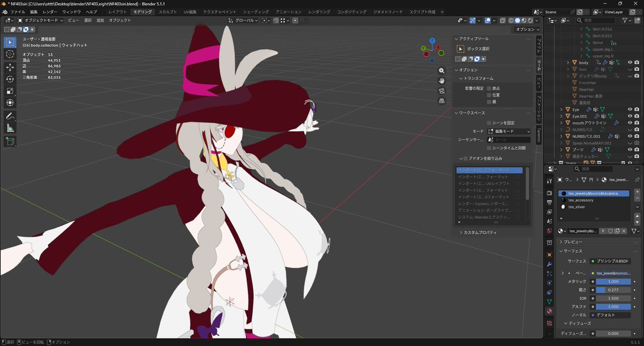This screenshot has height=346, width=644.
Task: Switch to the スカルプト workspace tab
Action: point(168,12)
